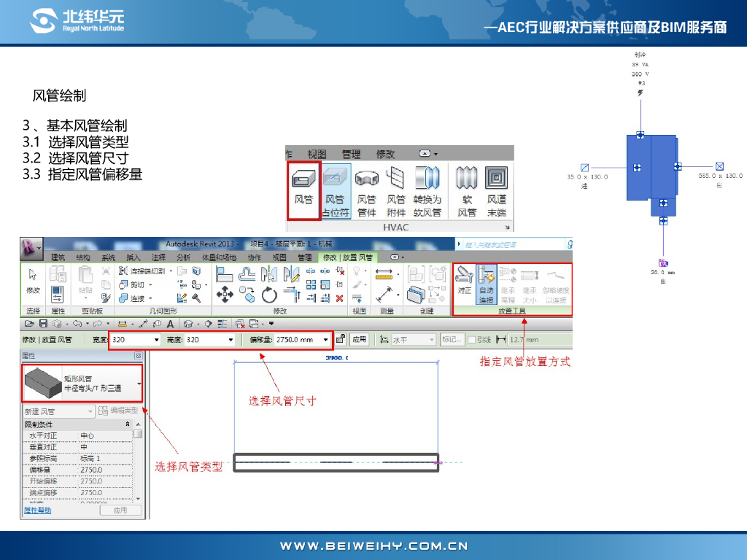Pick the 软风管 flex duct tool

467,191
